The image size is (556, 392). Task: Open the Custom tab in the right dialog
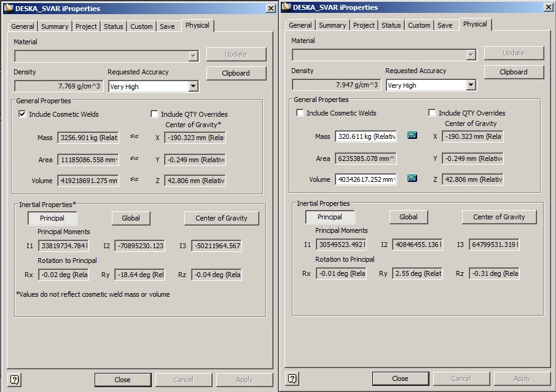click(x=419, y=25)
